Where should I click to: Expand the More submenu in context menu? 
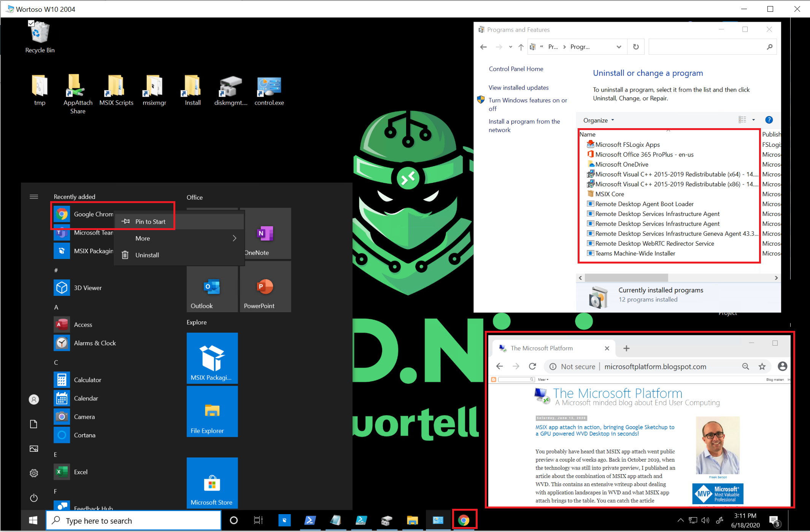coord(179,238)
